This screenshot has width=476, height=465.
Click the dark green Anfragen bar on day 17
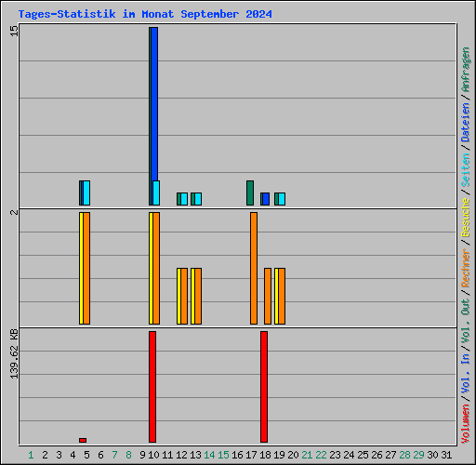point(250,193)
